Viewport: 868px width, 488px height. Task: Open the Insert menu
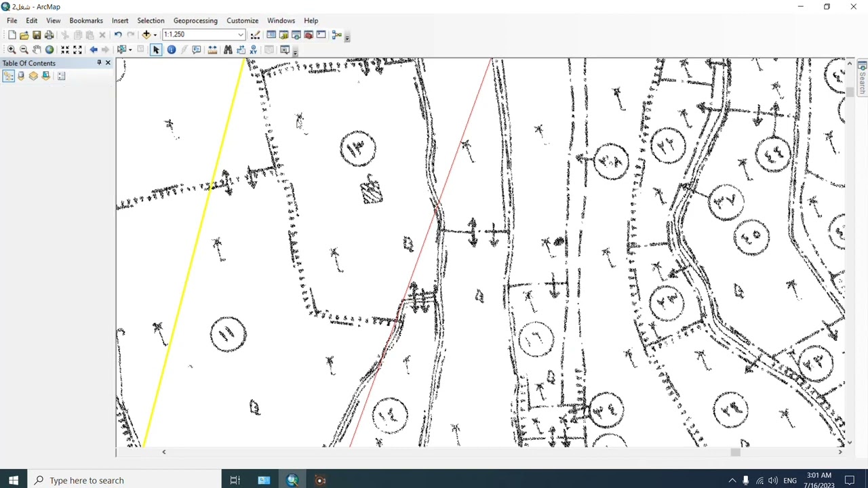click(120, 20)
